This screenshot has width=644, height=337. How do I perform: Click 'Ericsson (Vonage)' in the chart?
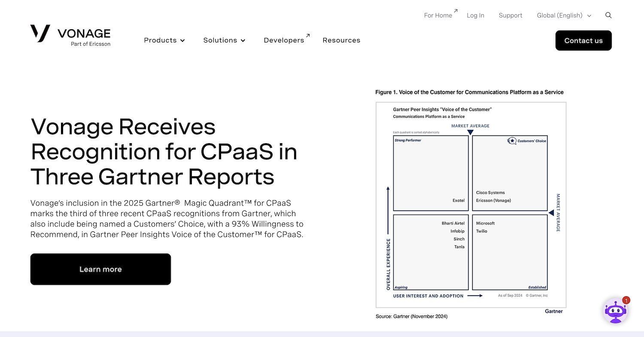[x=493, y=200]
